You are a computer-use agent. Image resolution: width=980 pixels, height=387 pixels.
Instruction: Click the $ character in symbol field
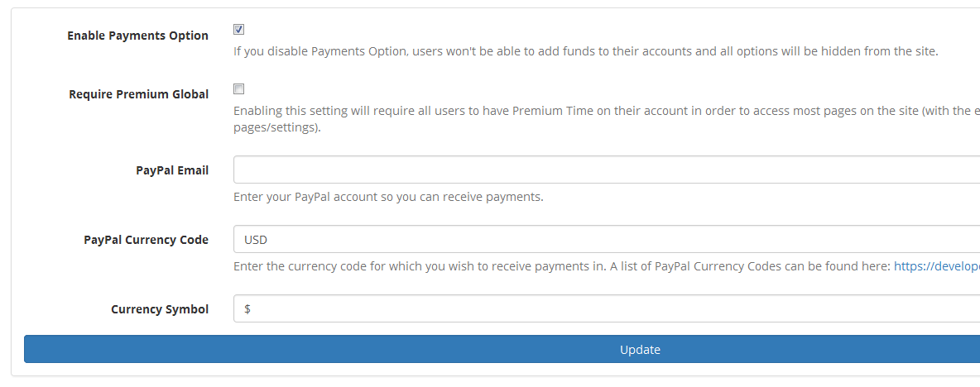pos(247,309)
